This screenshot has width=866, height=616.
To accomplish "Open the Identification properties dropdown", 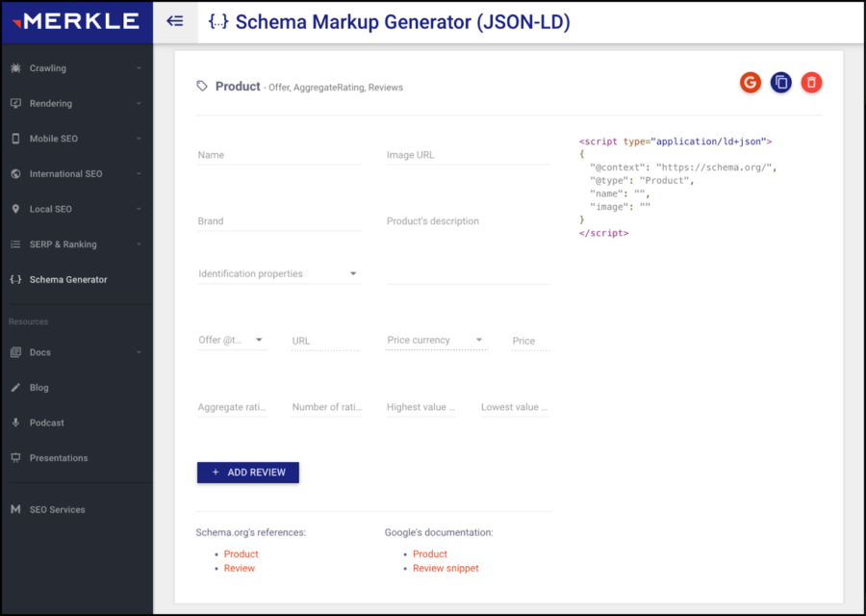I will [355, 273].
